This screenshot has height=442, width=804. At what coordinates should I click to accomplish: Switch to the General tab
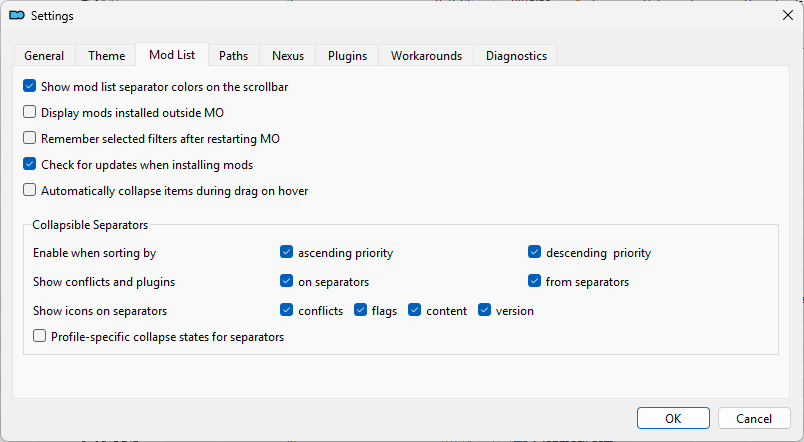44,56
